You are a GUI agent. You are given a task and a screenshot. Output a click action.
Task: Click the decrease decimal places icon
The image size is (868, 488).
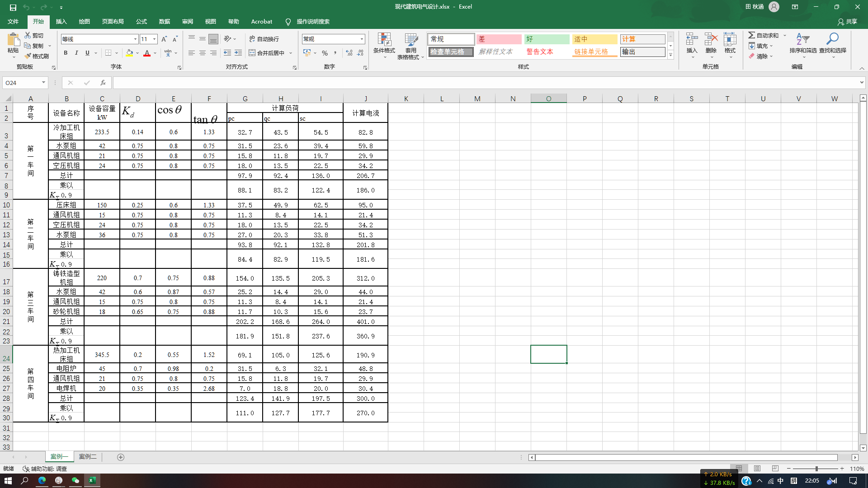(x=360, y=53)
